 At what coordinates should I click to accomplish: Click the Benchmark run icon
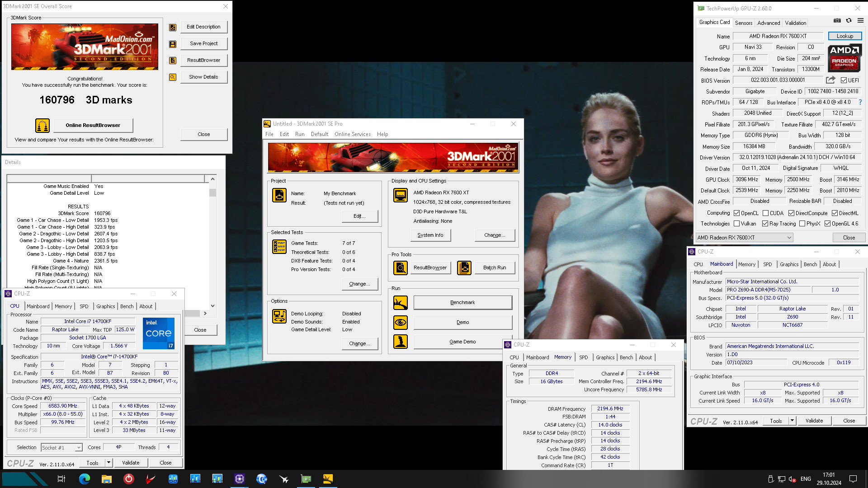(401, 303)
